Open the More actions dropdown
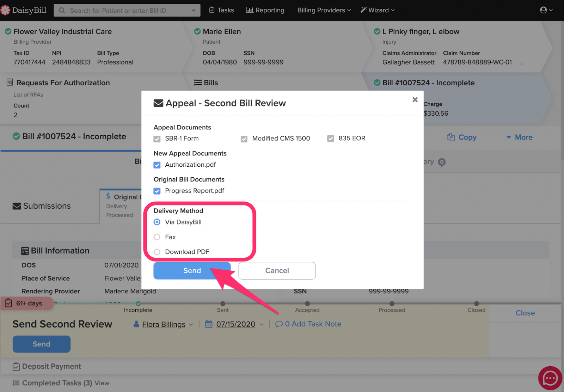The height and width of the screenshot is (392, 564). click(520, 137)
